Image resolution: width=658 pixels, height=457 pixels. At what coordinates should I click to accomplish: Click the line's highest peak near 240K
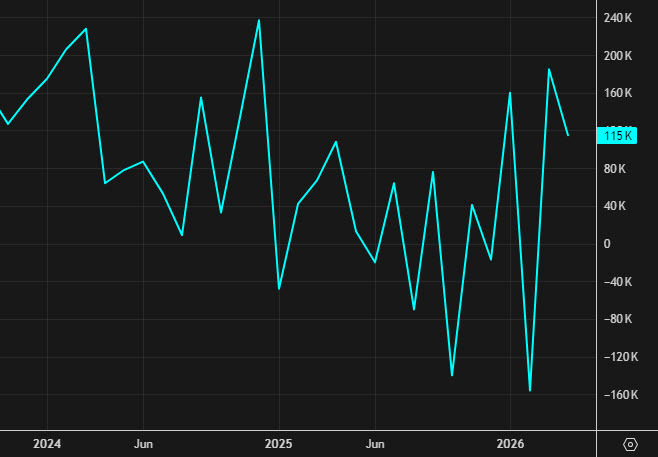(259, 20)
